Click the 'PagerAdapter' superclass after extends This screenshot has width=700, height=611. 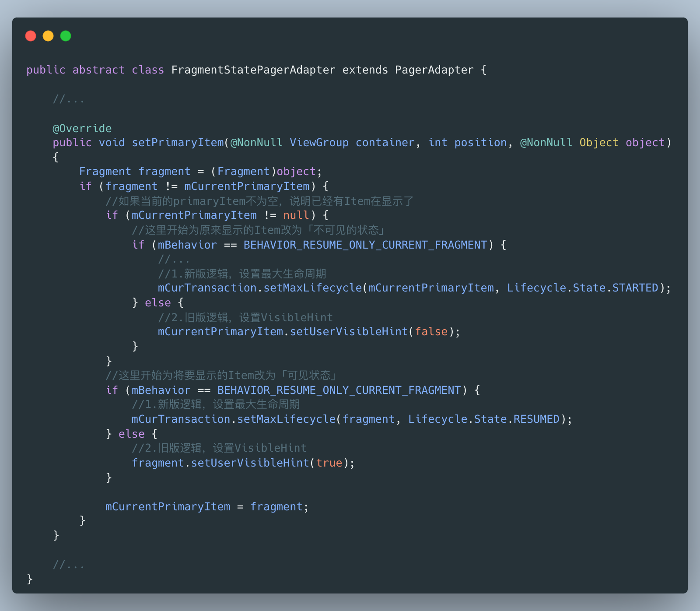434,70
